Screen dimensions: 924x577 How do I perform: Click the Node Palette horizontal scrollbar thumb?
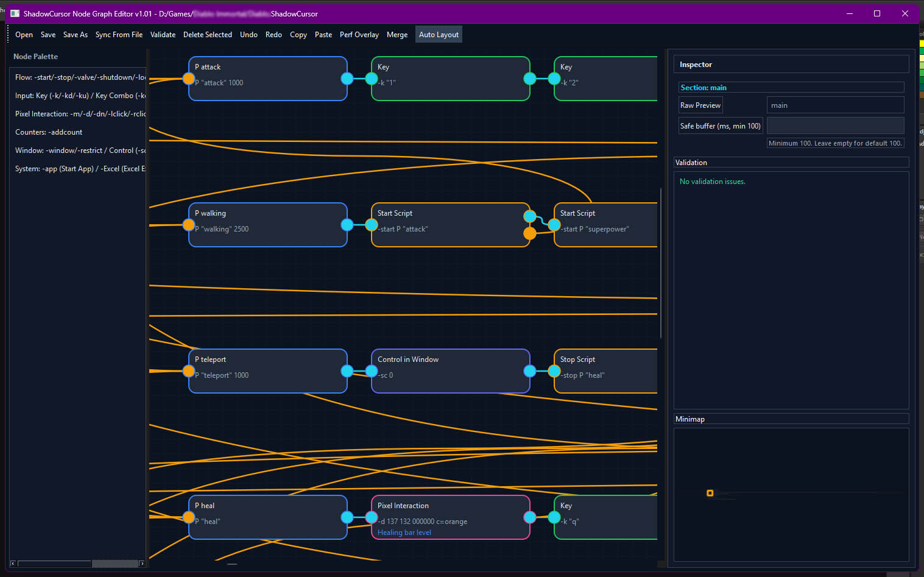[115, 564]
